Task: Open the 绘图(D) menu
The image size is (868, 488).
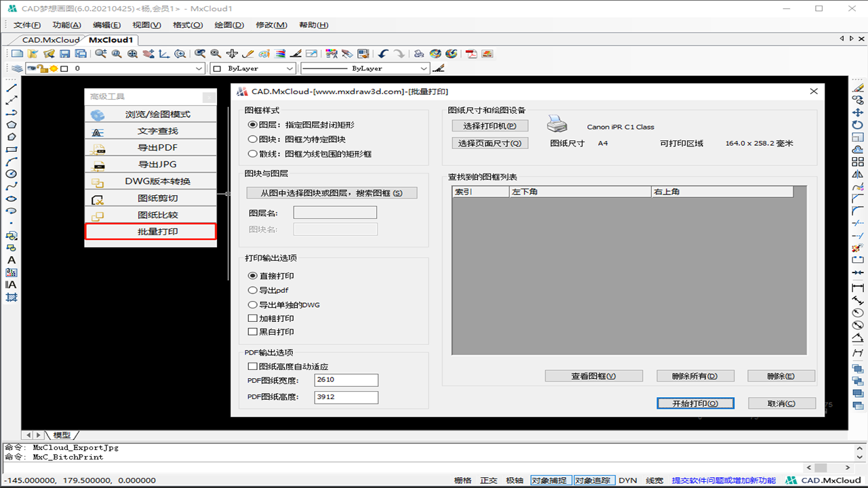Action: pos(229,25)
